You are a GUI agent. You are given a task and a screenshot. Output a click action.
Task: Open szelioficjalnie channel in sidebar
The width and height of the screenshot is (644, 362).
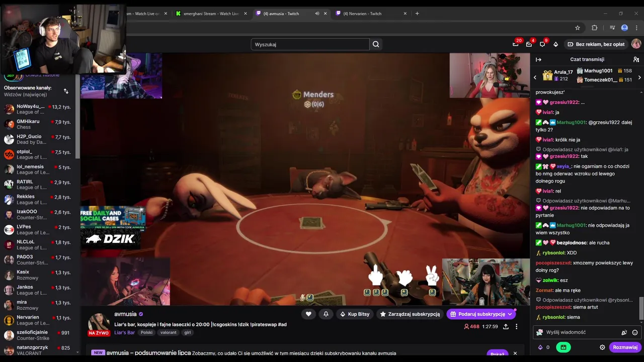(x=37, y=335)
